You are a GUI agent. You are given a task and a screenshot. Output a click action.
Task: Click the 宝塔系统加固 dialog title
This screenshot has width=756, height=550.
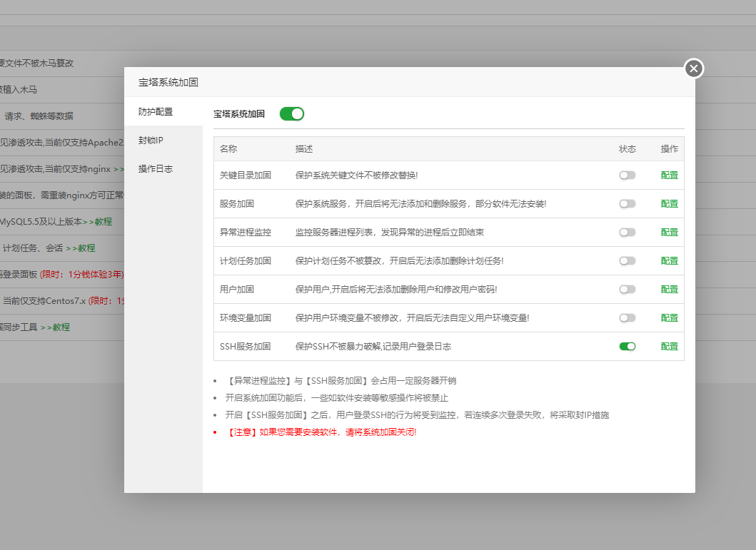click(x=168, y=82)
